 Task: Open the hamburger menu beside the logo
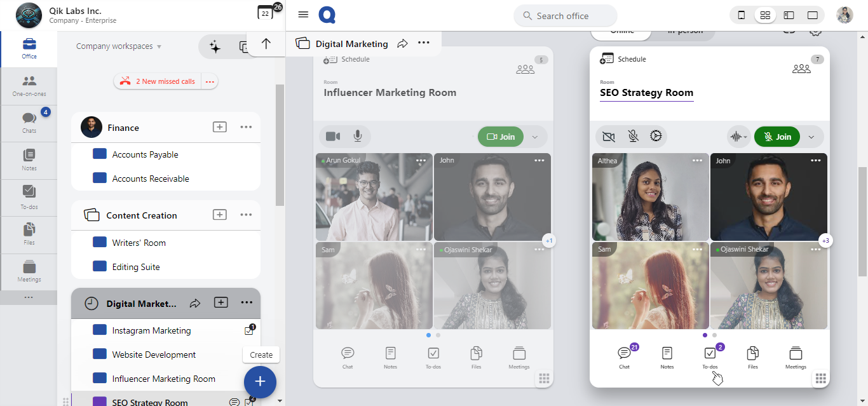tap(303, 15)
